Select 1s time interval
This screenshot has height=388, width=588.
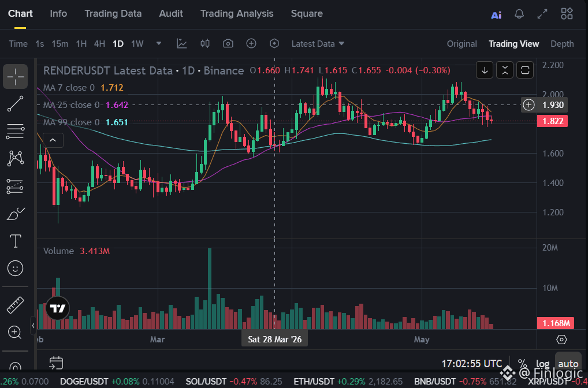pos(40,44)
